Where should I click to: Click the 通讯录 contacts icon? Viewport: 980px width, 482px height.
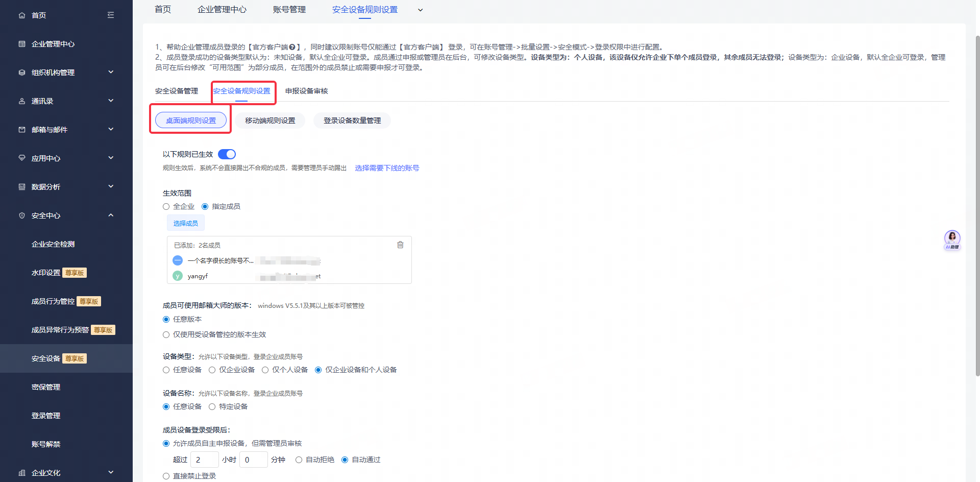coord(22,101)
